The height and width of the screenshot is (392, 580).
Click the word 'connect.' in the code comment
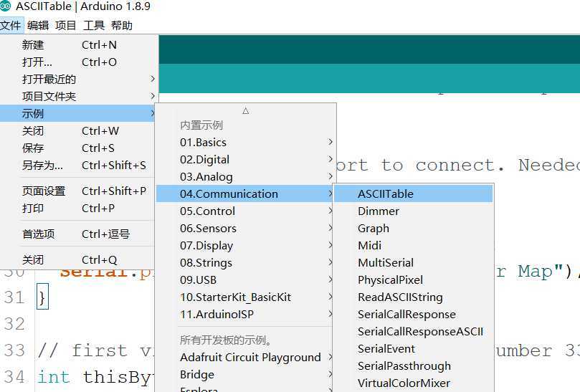(x=460, y=165)
